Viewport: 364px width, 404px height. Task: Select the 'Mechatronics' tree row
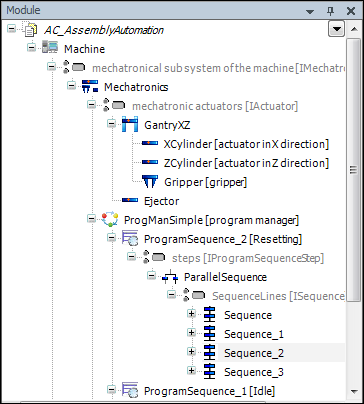click(136, 87)
